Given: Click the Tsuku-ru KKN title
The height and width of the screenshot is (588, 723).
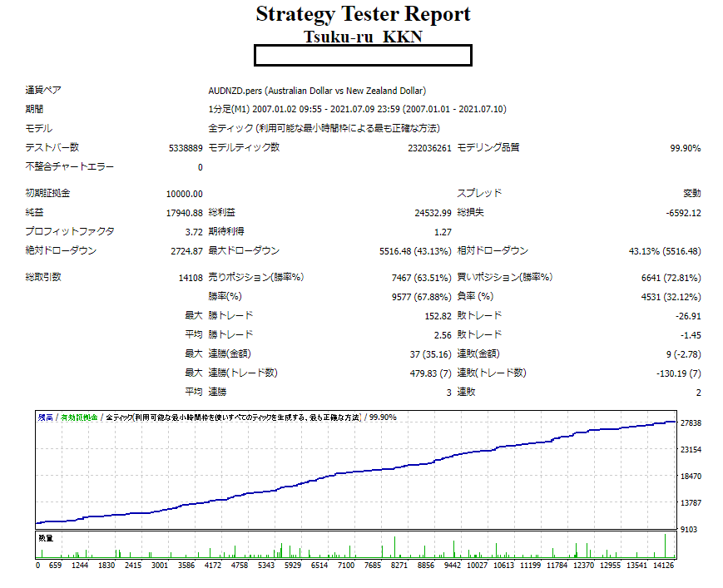Looking at the screenshot, I should [x=363, y=37].
